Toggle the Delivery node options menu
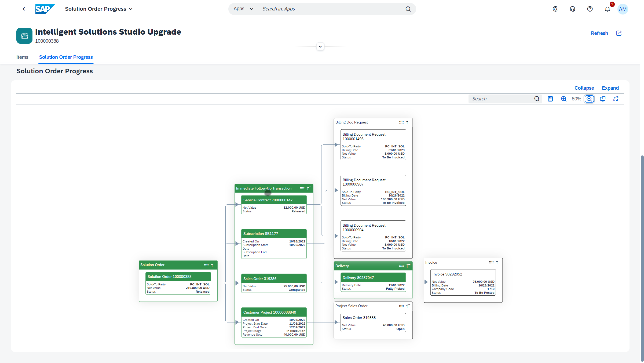This screenshot has height=363, width=644. 401,266
